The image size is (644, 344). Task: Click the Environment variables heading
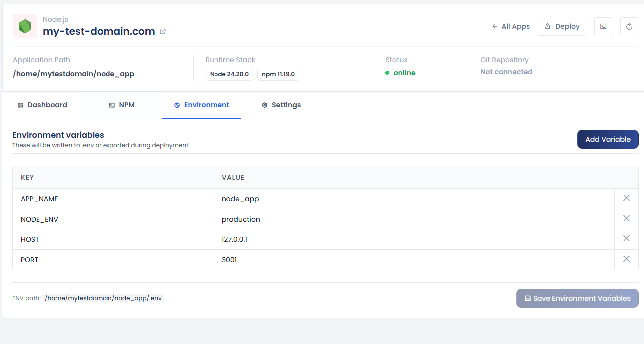[58, 135]
